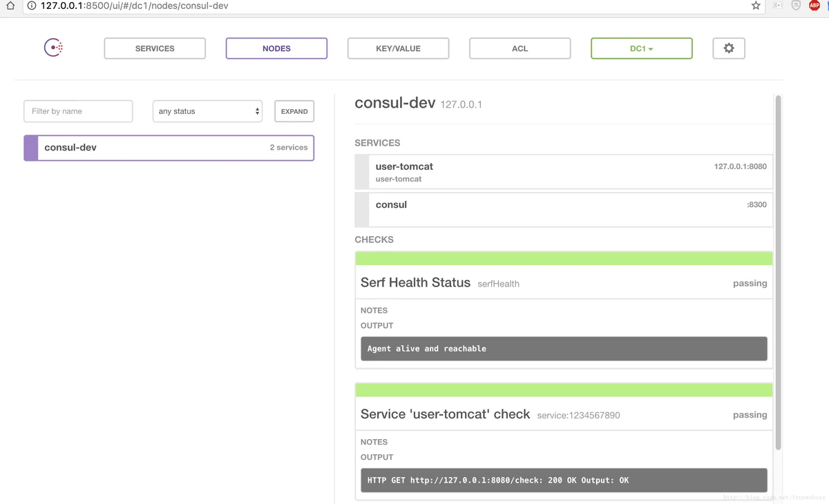Switch to the SERVICES tab
829x504 pixels.
point(155,48)
